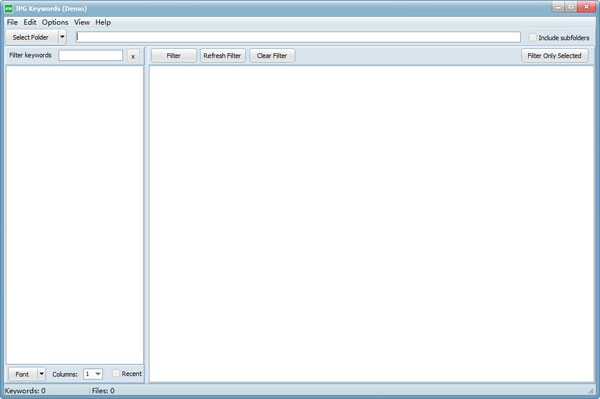Viewport: 600px width, 399px height.
Task: Click the Filter button
Action: [x=174, y=56]
